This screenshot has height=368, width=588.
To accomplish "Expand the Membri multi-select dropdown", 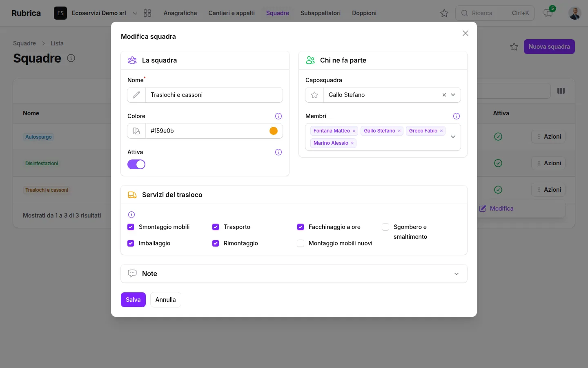I will (x=453, y=137).
